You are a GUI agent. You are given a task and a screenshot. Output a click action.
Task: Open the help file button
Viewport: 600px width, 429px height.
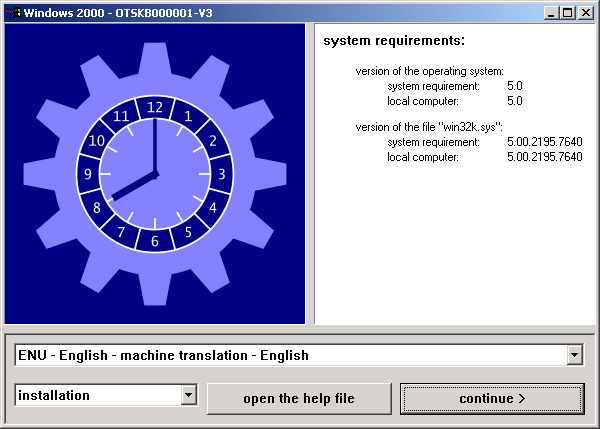pos(299,399)
